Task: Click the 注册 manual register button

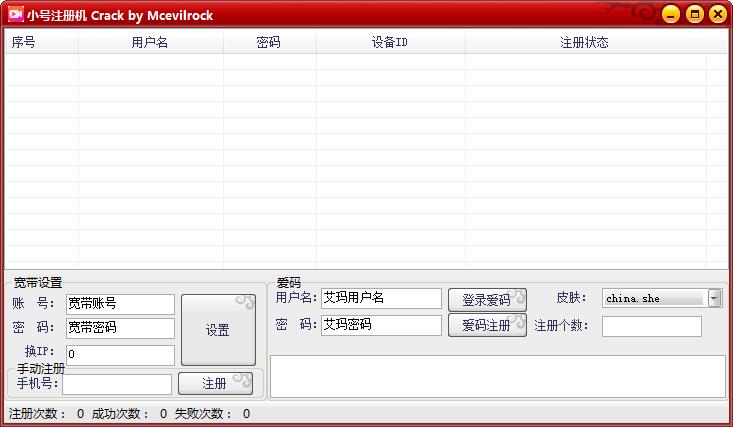Action: 214,383
